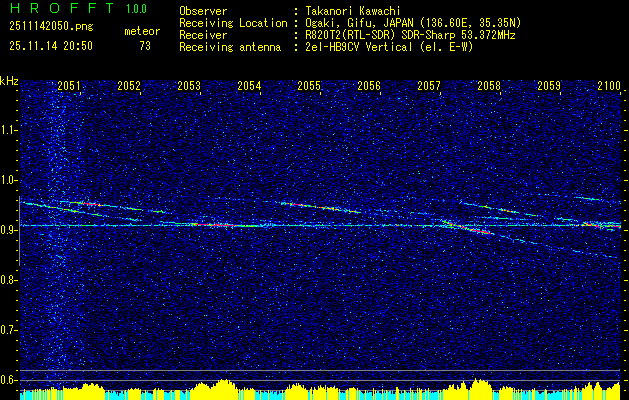
Task: Click the Receiving Location field label
Action: pyautogui.click(x=233, y=23)
